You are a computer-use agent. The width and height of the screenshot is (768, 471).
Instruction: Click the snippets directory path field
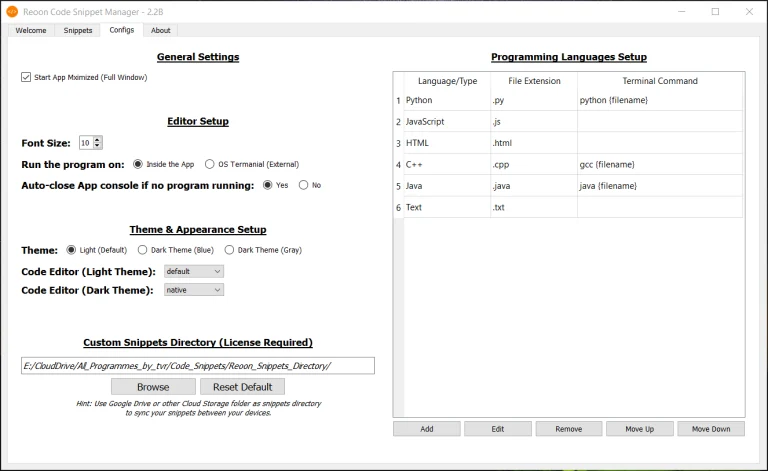(198, 366)
